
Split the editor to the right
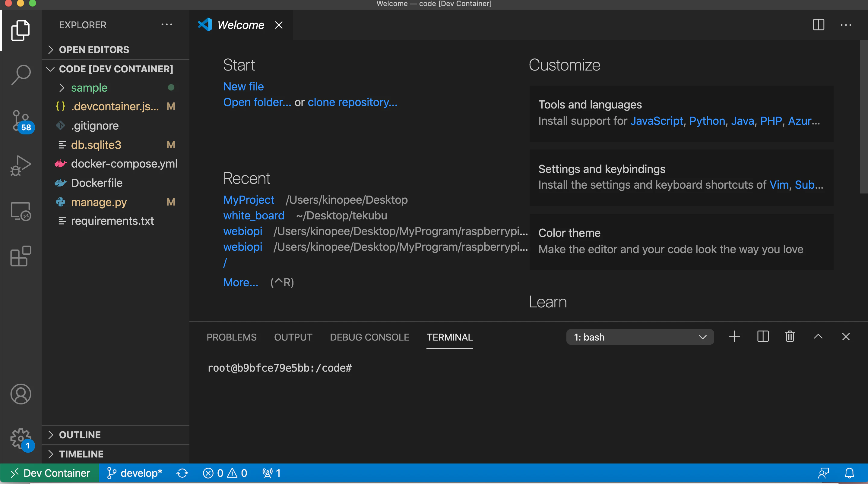(818, 25)
